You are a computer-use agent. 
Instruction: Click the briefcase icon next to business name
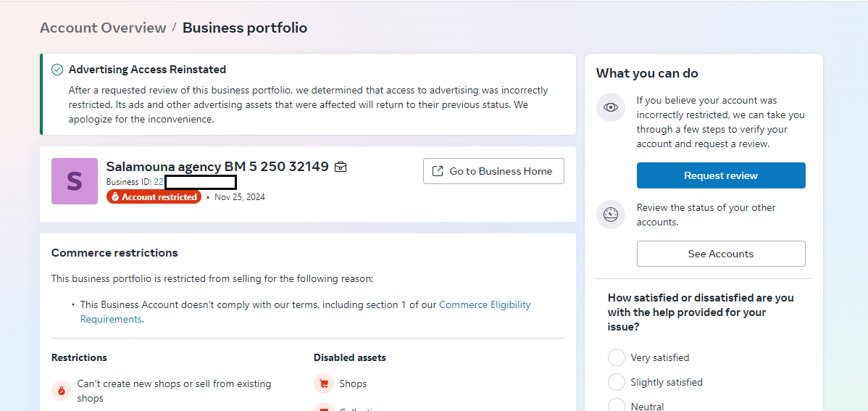[x=341, y=167]
